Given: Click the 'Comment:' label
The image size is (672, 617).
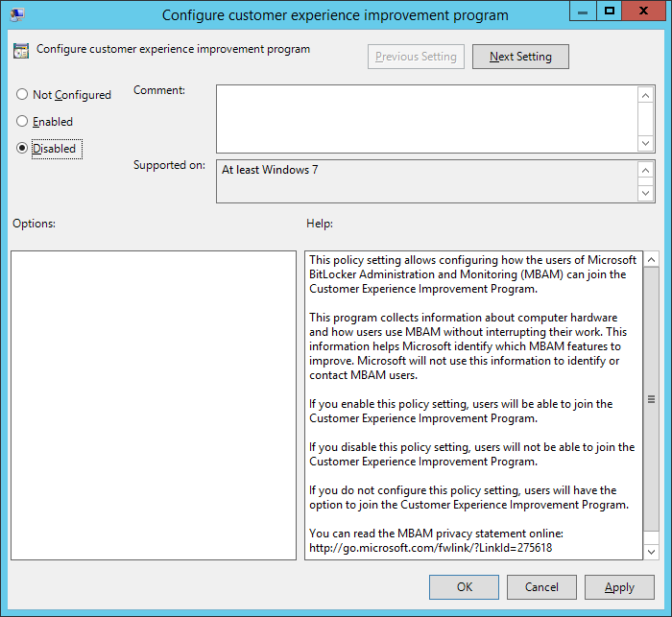Looking at the screenshot, I should click(159, 90).
